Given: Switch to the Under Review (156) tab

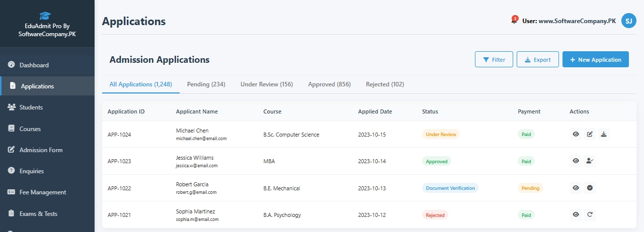Looking at the screenshot, I should pyautogui.click(x=267, y=84).
